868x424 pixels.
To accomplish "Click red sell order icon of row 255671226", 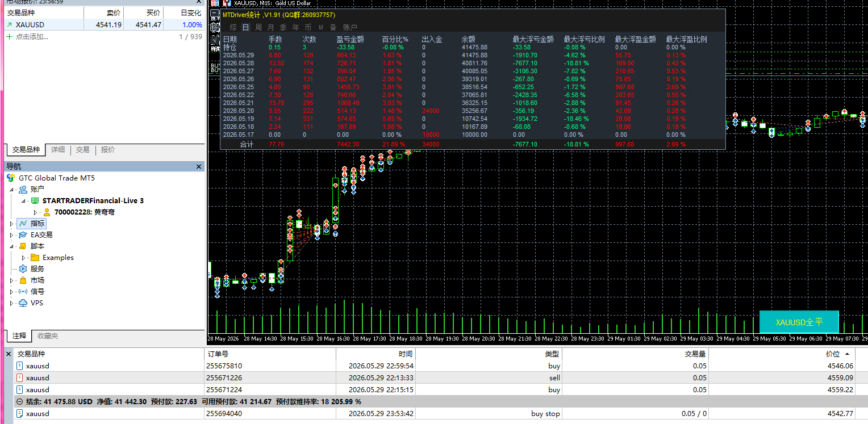I will coord(20,378).
